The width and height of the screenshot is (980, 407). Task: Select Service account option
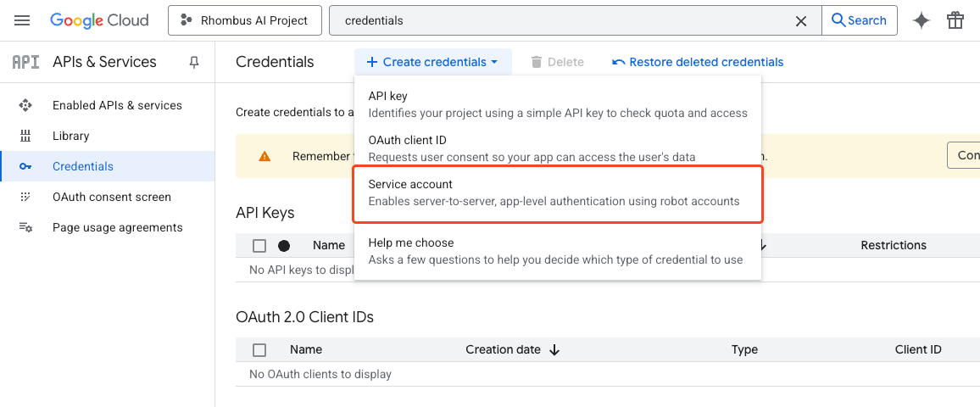click(558, 192)
